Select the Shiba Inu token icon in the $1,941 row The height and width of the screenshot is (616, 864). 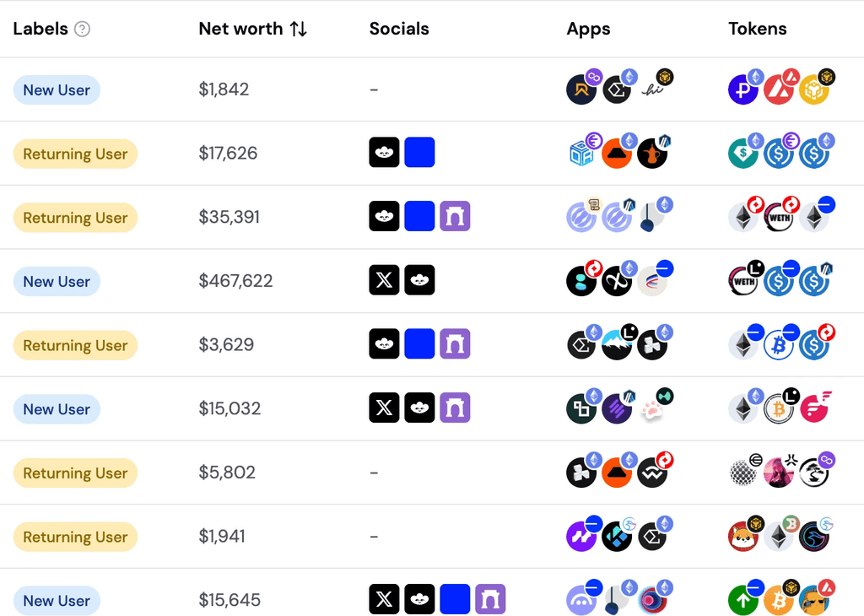click(743, 537)
